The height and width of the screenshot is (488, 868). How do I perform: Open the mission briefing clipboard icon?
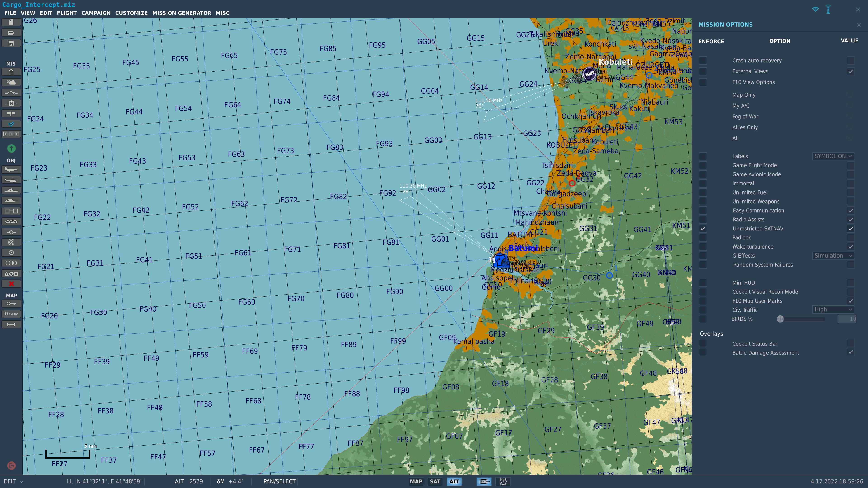coord(11,72)
